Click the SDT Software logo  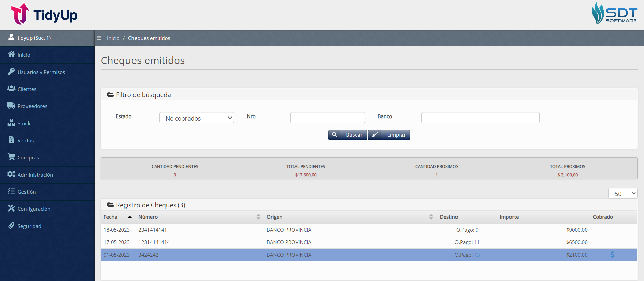point(614,13)
